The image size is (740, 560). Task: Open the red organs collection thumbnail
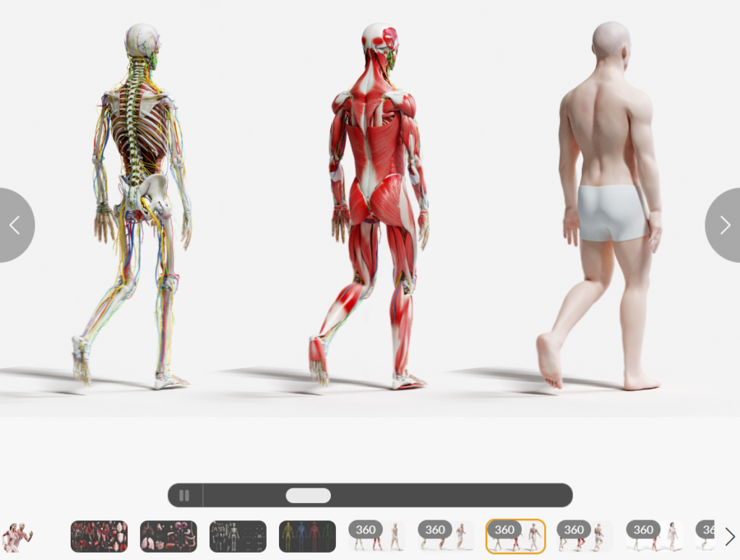(x=99, y=536)
